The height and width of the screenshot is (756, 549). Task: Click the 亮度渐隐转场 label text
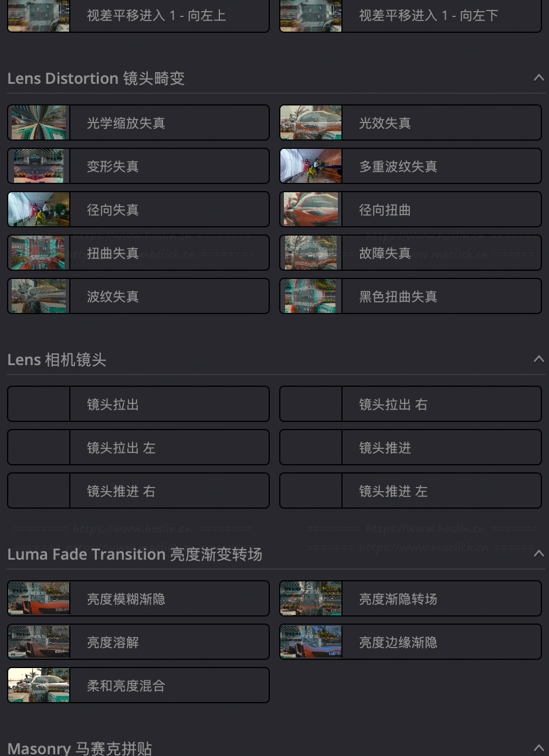tap(398, 599)
